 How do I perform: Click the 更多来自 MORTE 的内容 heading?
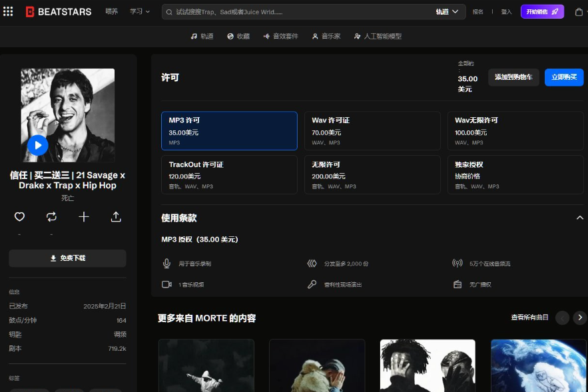point(206,318)
